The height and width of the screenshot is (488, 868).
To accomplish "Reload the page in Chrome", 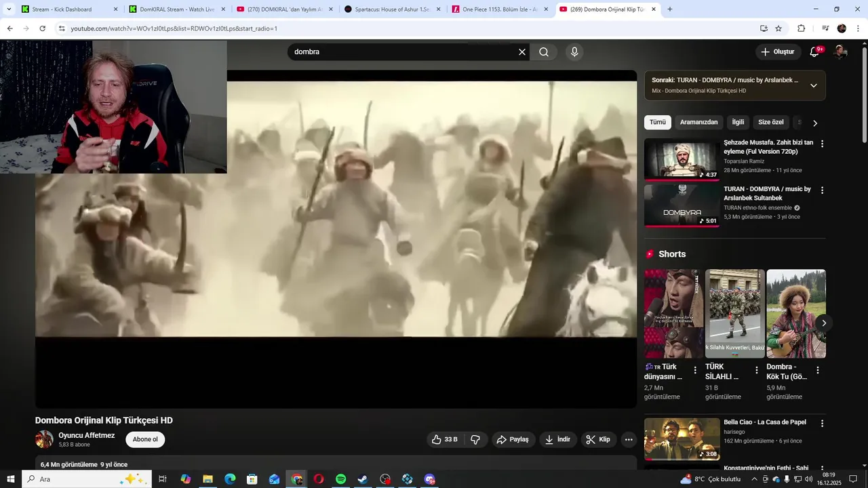I will pyautogui.click(x=42, y=28).
